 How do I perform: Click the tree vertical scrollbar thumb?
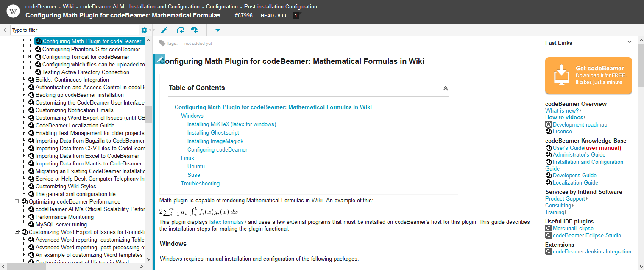coord(148,114)
